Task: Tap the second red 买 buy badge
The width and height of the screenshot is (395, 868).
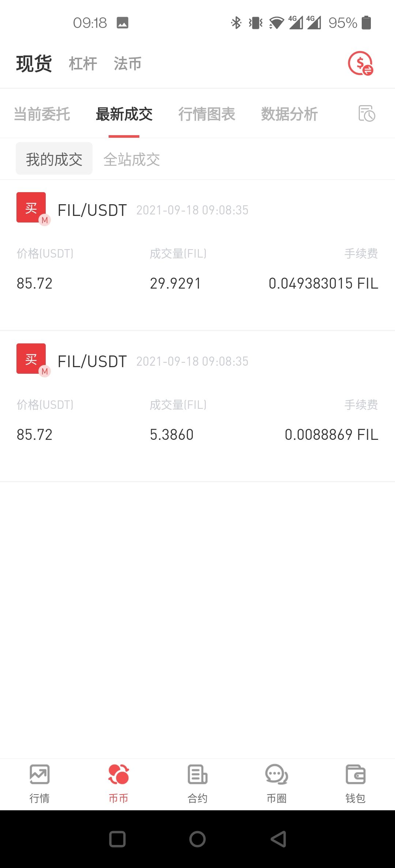Action: coord(31,359)
